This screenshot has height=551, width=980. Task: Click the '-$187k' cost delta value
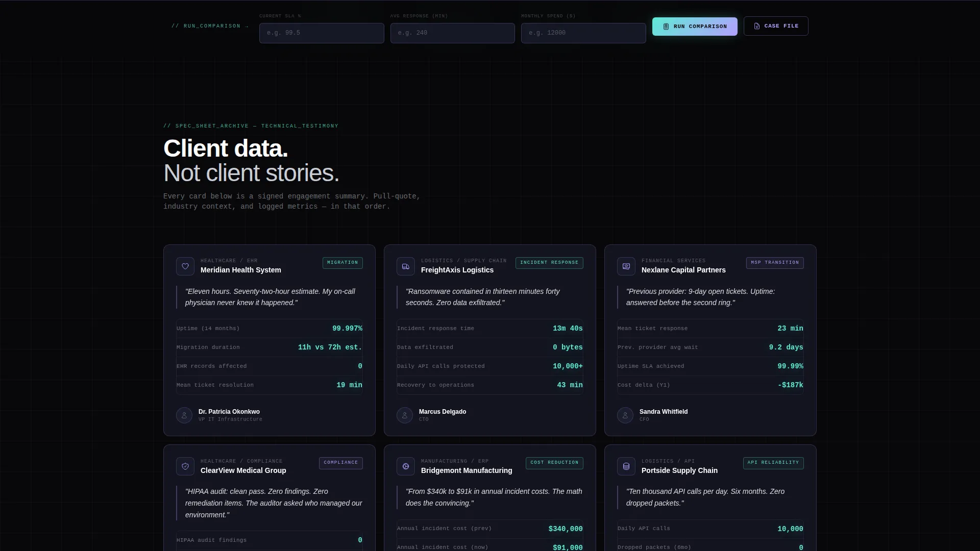790,385
